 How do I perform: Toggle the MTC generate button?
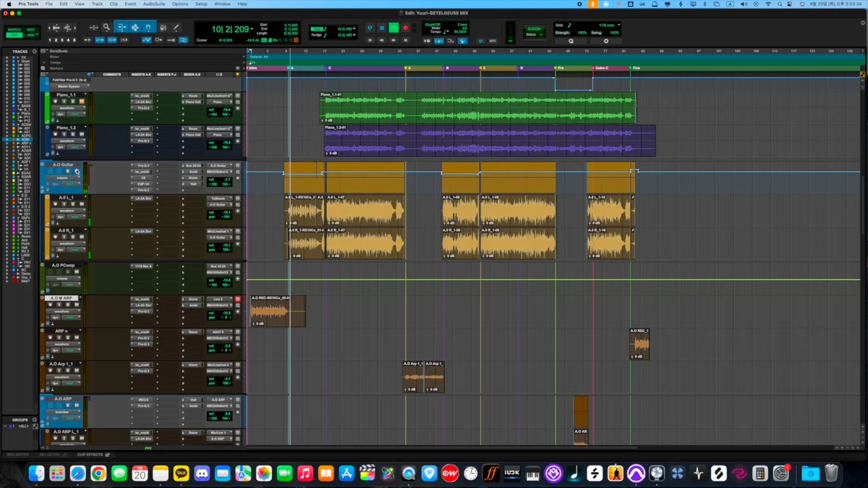pos(492,41)
